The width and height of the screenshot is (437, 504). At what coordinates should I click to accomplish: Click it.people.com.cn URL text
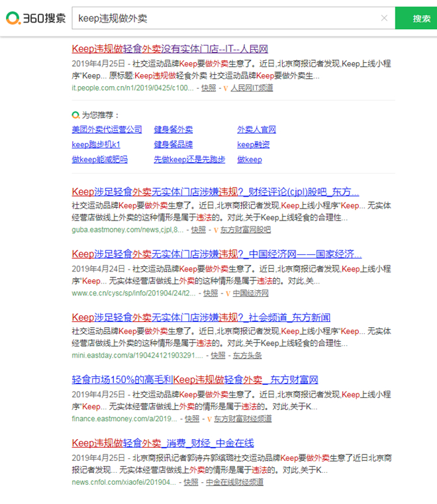pyautogui.click(x=132, y=87)
